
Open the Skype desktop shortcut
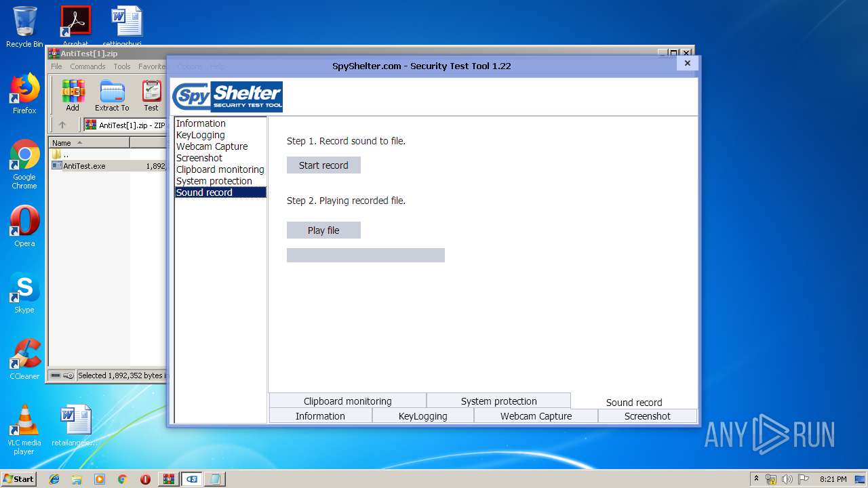[24, 293]
